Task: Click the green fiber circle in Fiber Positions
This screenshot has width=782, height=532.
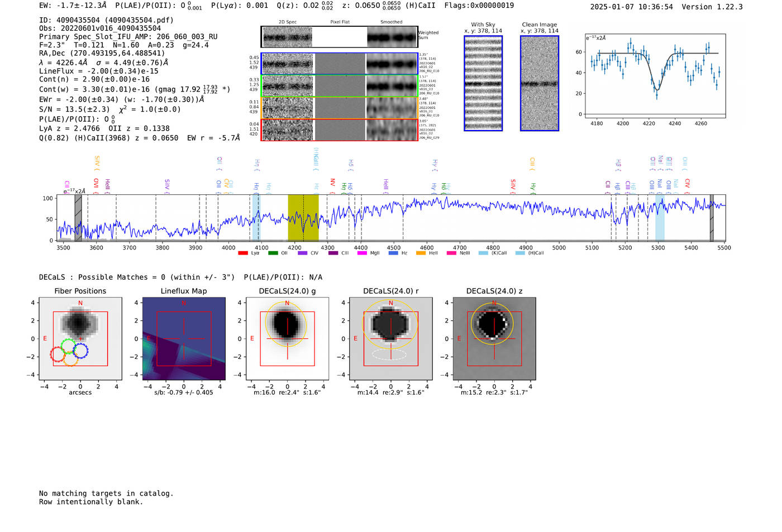Action: (68, 346)
